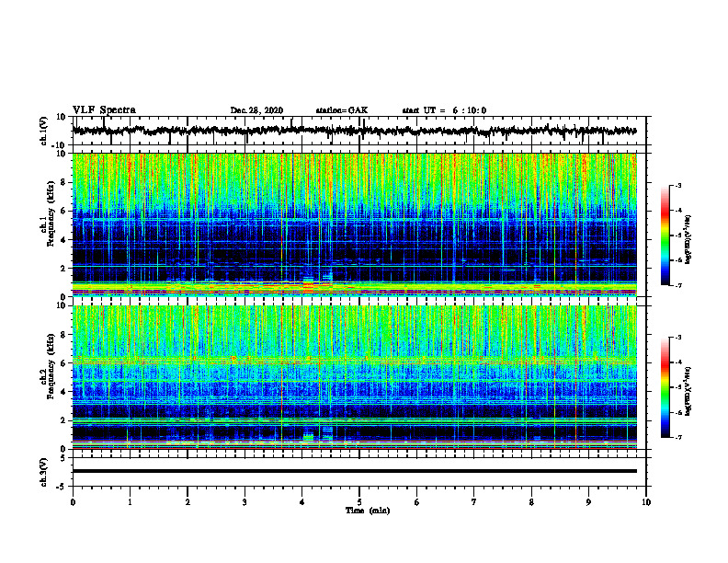Viewport: 728px width, 563px height.
Task: Click time axis tick label "7"
Action: (474, 502)
